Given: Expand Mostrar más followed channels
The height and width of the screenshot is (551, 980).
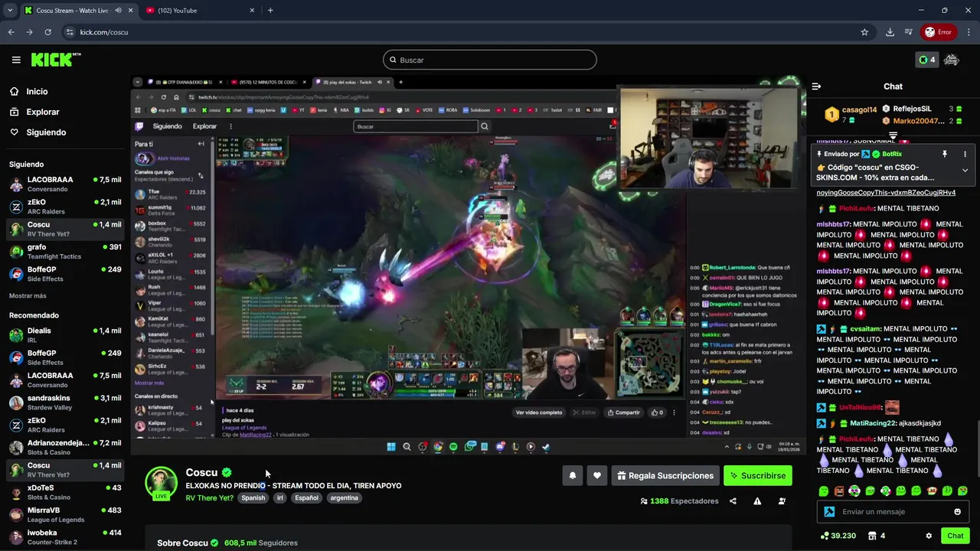Looking at the screenshot, I should 28,296.
